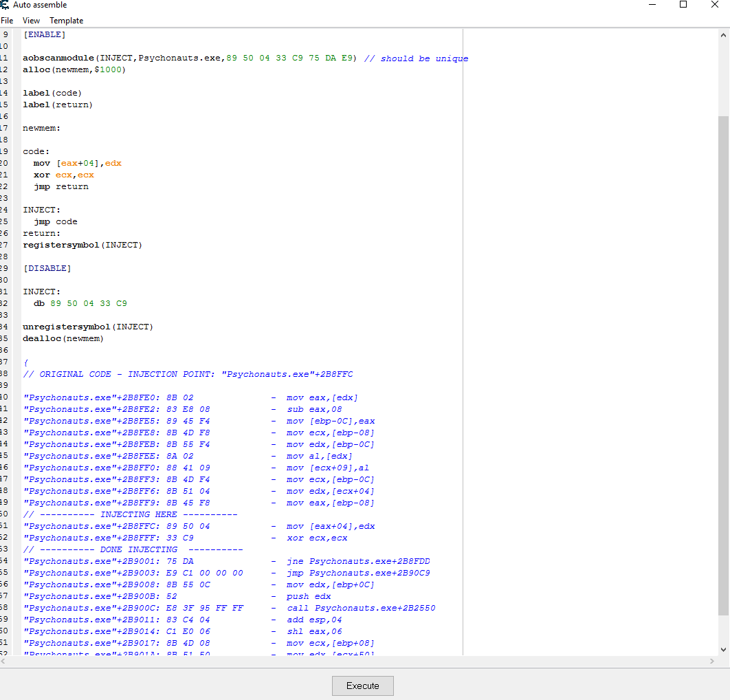Screen dimensions: 730x700
Task: Place cursor on the [ENABLE] line
Action: click(45, 35)
